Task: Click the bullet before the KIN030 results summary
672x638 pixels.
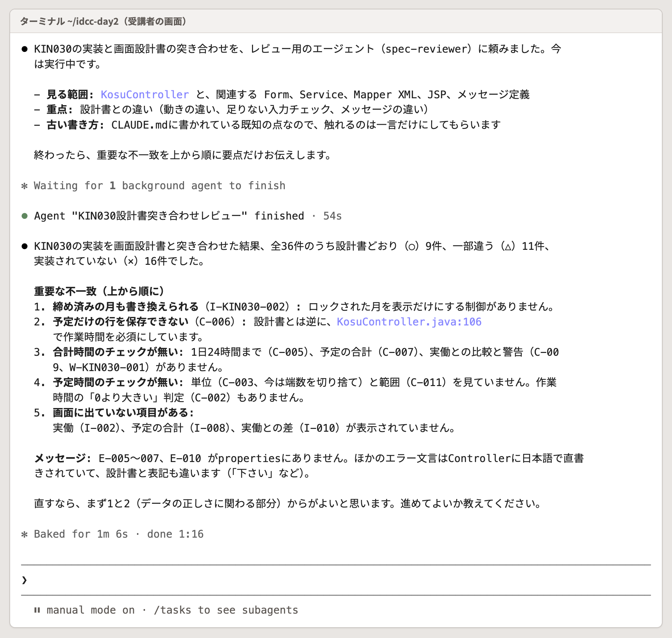Action: pyautogui.click(x=24, y=246)
